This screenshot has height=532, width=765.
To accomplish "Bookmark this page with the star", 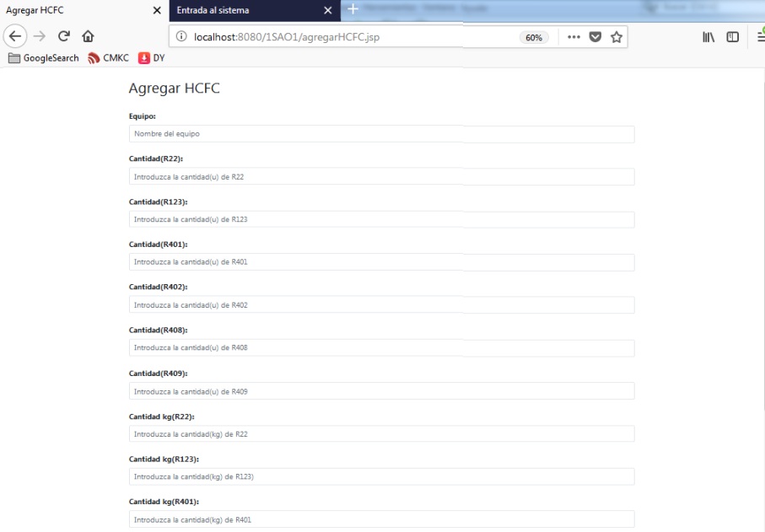I will click(617, 37).
